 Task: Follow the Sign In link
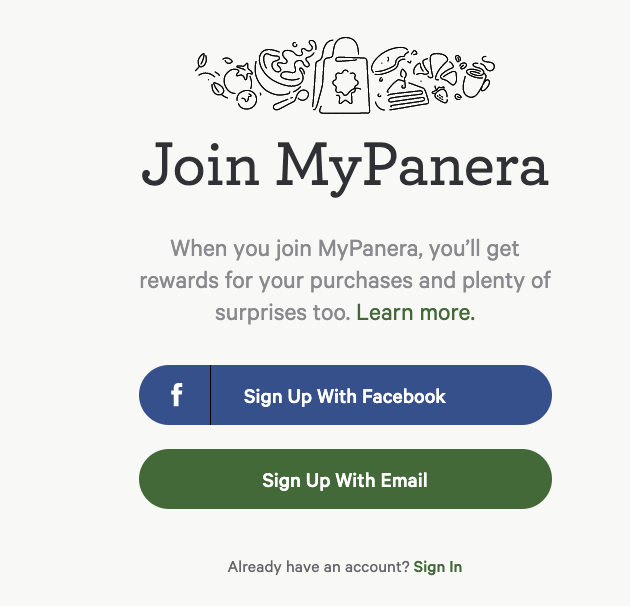click(438, 567)
